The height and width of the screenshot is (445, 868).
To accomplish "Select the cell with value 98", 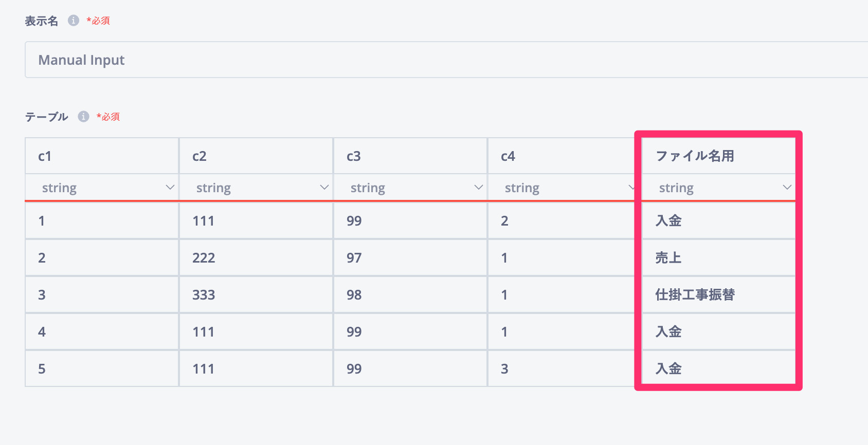I will click(x=410, y=295).
